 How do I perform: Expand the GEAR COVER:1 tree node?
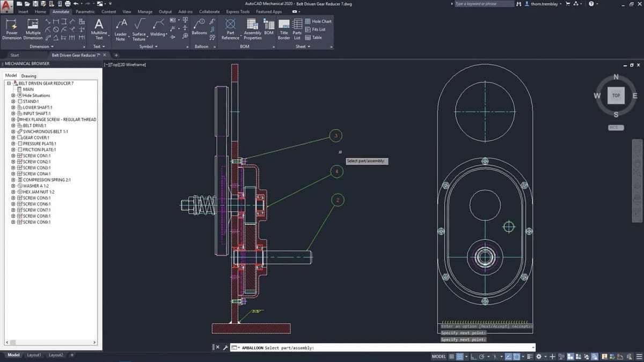[13, 137]
